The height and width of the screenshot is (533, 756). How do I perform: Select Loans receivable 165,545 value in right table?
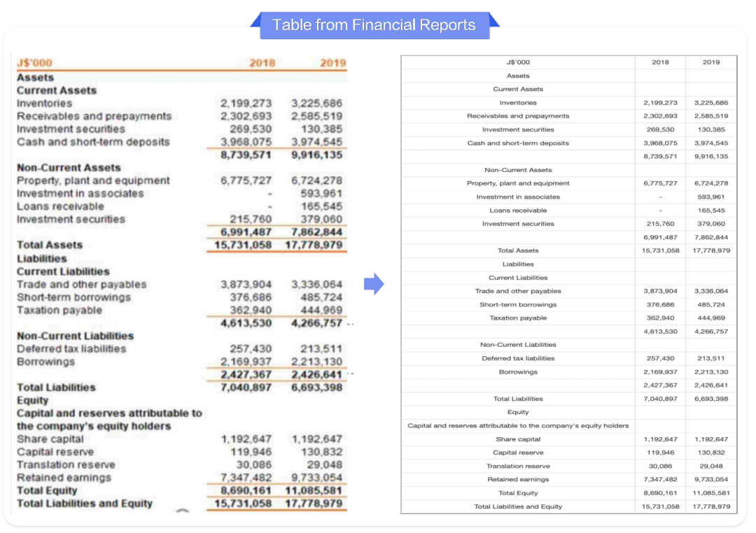coord(710,211)
